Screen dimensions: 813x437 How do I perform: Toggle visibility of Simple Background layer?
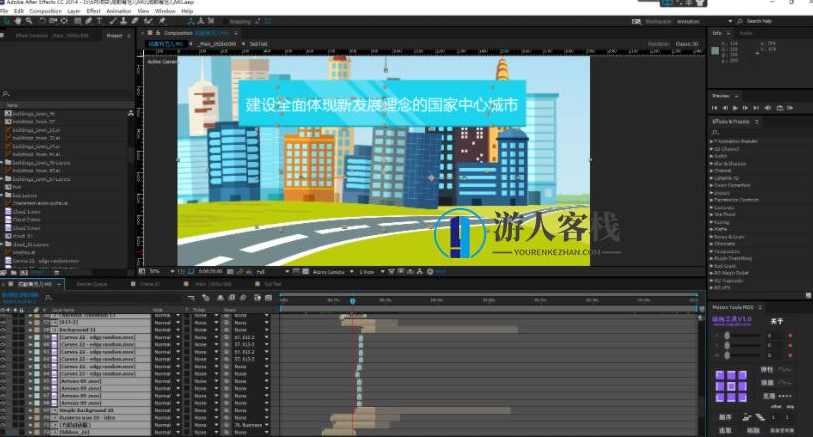(x=4, y=410)
